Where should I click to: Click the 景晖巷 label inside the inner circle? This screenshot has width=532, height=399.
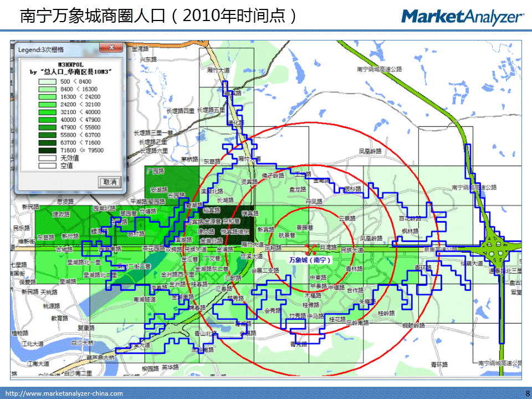[305, 227]
